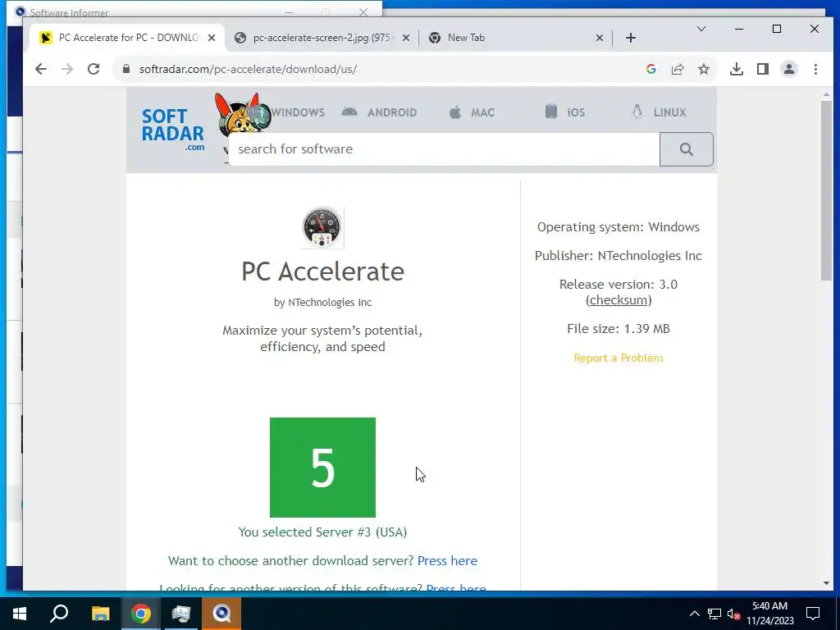Open the notification center

(813, 614)
